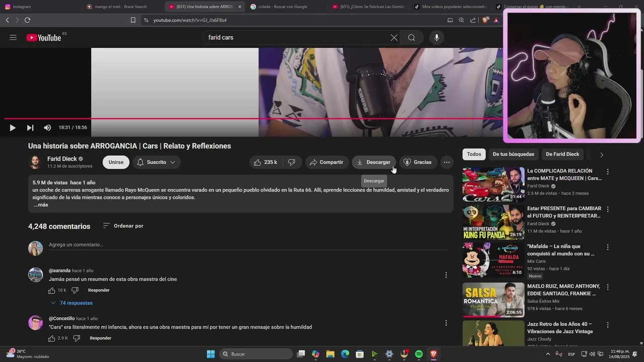Join the channel with Unirse
644x362 pixels.
pos(116,162)
